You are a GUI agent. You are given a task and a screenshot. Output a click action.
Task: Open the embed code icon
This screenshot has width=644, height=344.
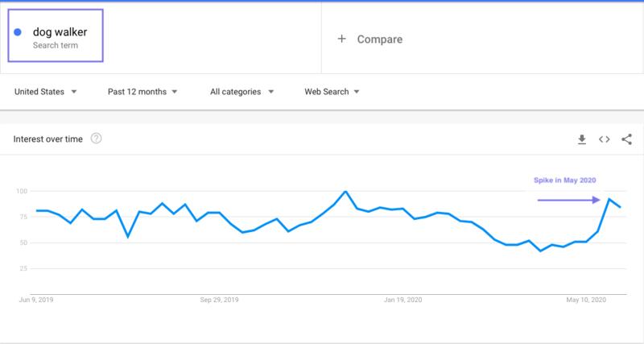[x=604, y=139]
